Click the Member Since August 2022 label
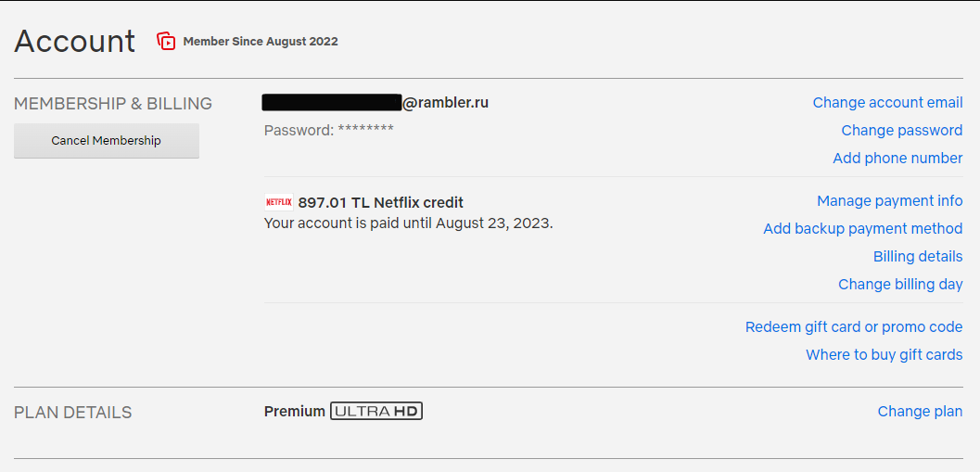 coord(261,42)
